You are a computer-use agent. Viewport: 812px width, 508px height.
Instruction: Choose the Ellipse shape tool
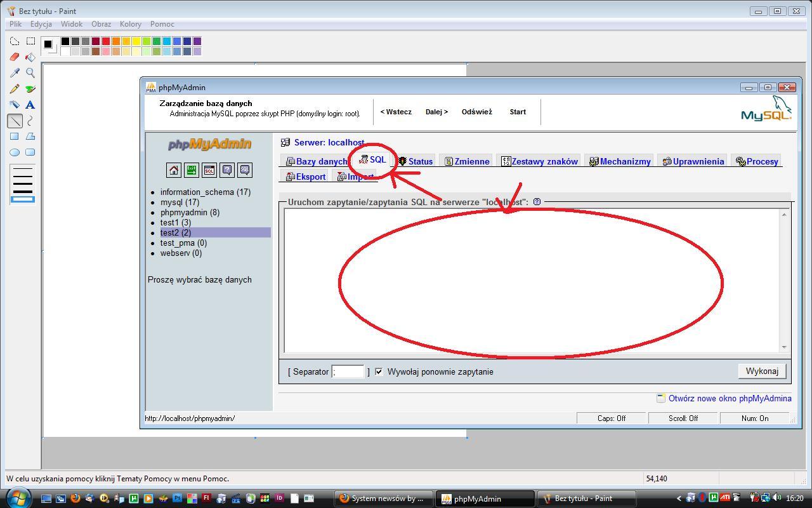[x=15, y=152]
